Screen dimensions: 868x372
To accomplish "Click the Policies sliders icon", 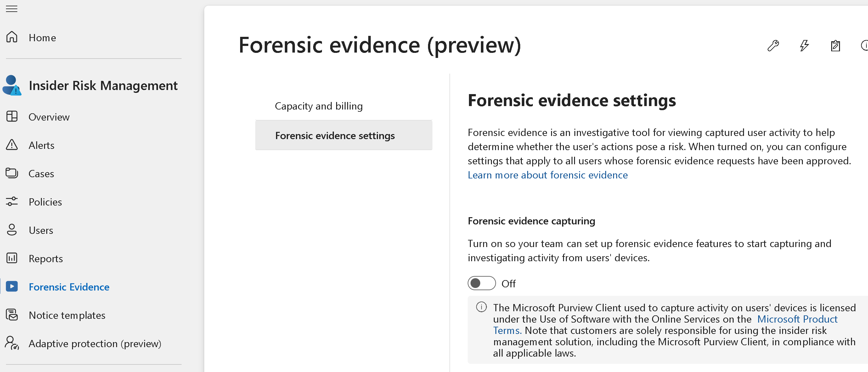I will click(x=12, y=201).
